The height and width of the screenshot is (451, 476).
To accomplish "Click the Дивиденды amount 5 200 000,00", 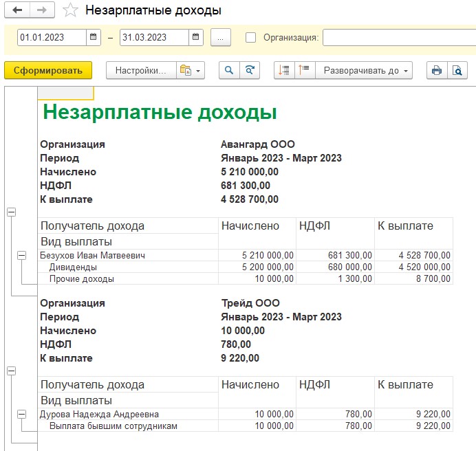I will [x=268, y=267].
